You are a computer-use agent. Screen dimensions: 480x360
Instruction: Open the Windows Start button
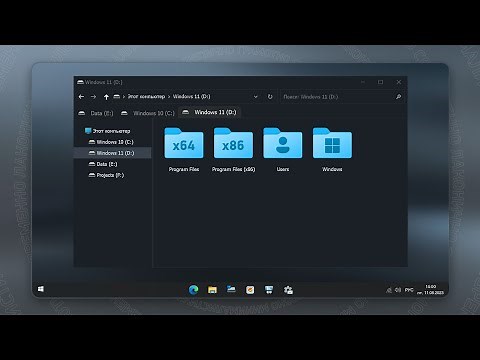tap(41, 289)
